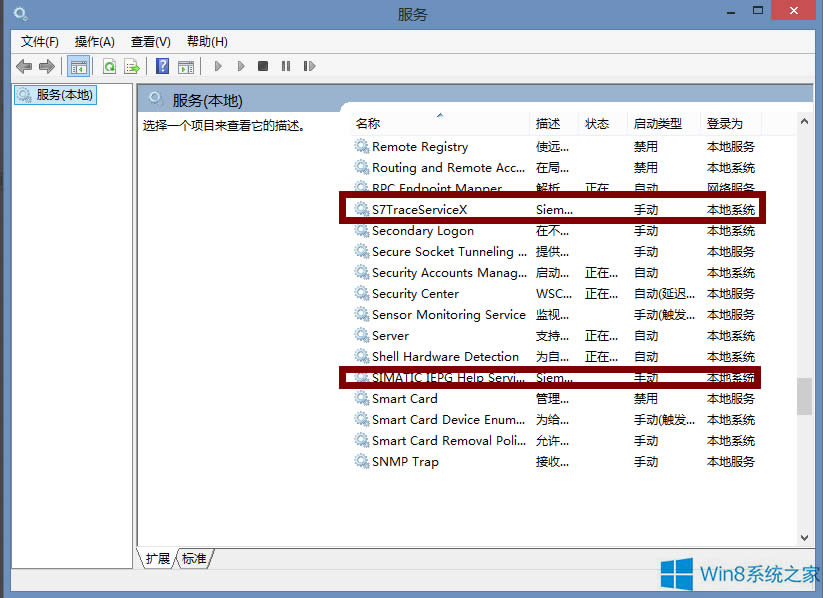Stop the selected service

tap(263, 66)
